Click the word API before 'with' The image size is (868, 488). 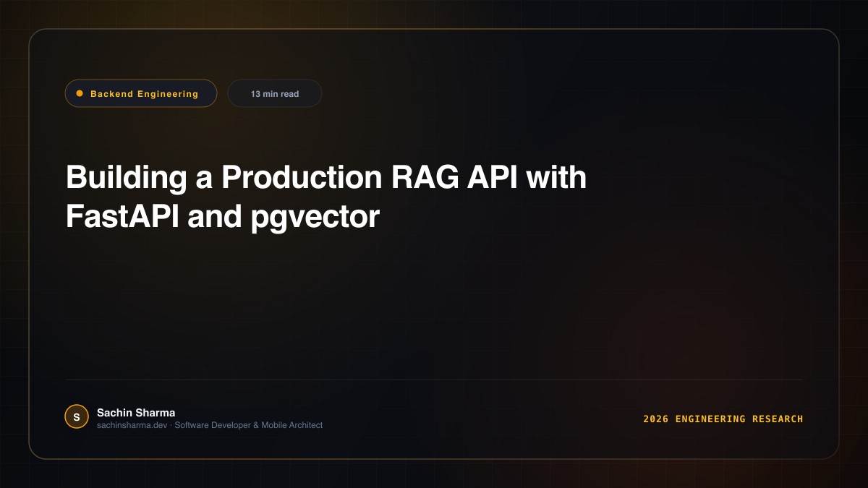tap(490, 179)
